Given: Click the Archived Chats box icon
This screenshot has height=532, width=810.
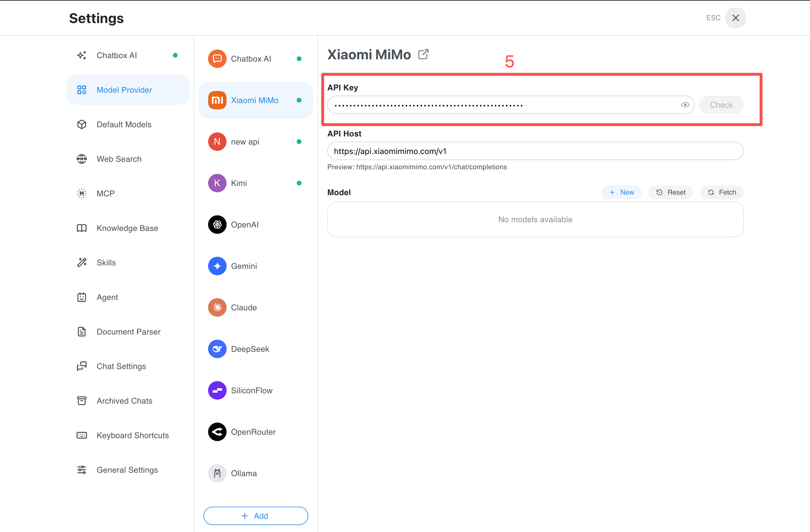Looking at the screenshot, I should coord(82,401).
